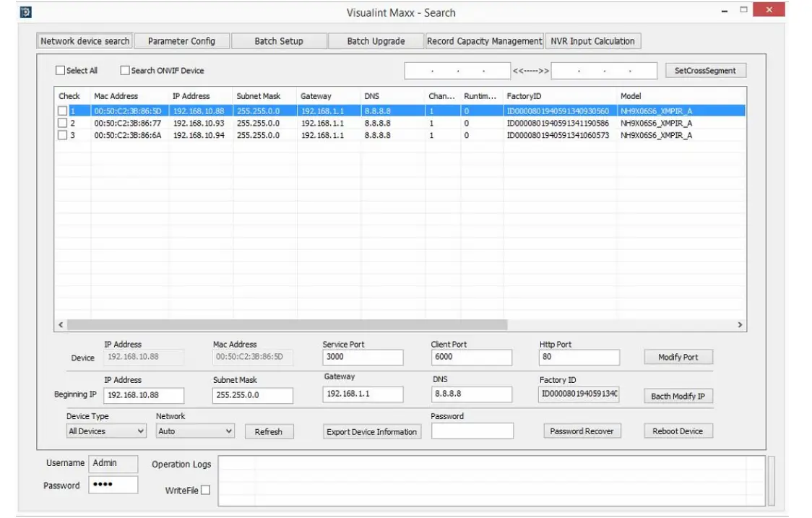Check the box for device row 2
This screenshot has width=812, height=518.
click(x=63, y=123)
